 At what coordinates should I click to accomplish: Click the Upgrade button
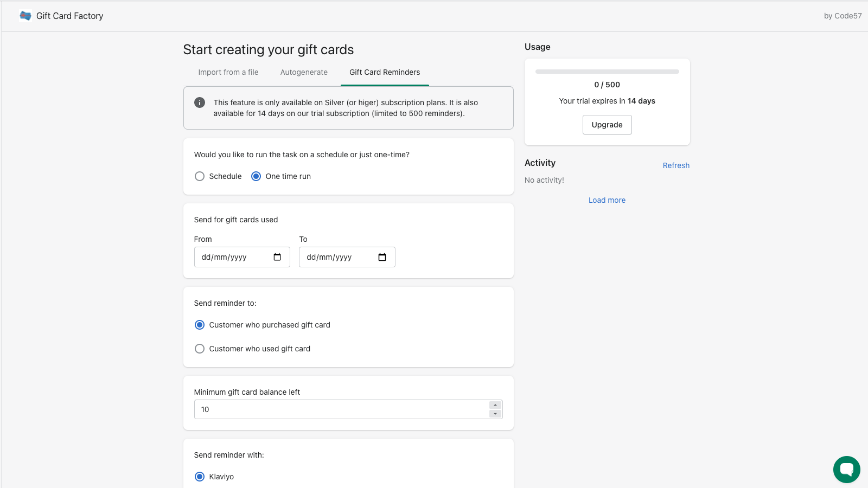(x=607, y=125)
